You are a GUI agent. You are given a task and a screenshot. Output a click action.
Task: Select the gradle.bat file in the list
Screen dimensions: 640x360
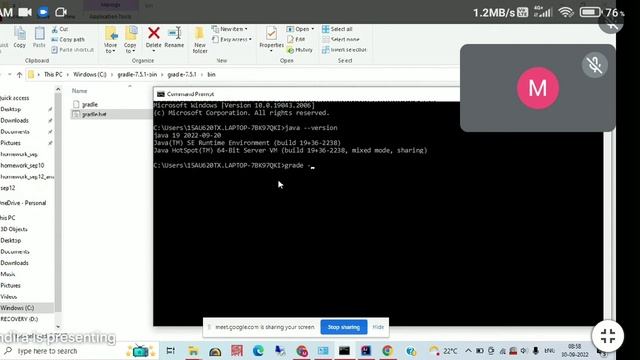[x=94, y=114]
